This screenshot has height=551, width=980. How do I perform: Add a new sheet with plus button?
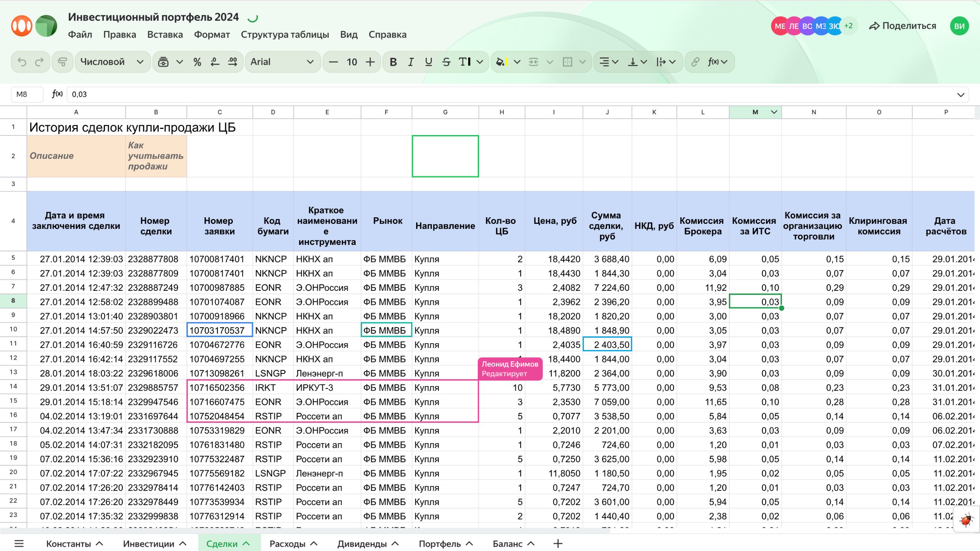(x=558, y=543)
